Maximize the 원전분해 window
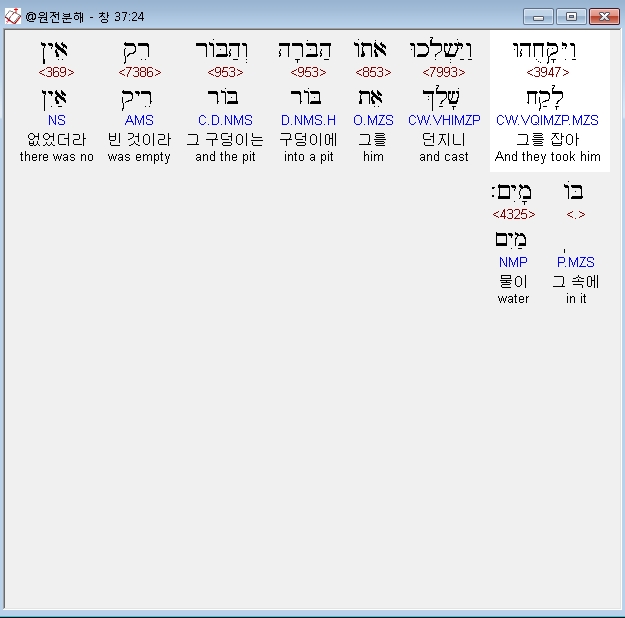This screenshot has width=625, height=618. pyautogui.click(x=571, y=17)
